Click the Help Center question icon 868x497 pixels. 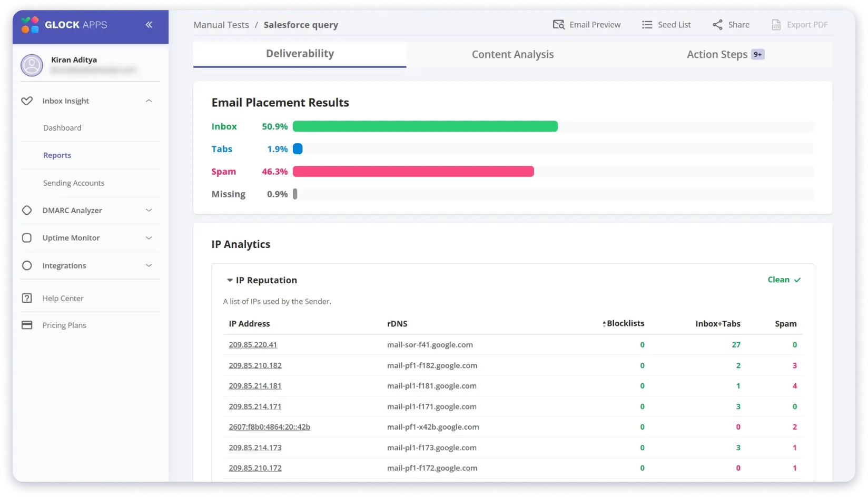(x=27, y=299)
